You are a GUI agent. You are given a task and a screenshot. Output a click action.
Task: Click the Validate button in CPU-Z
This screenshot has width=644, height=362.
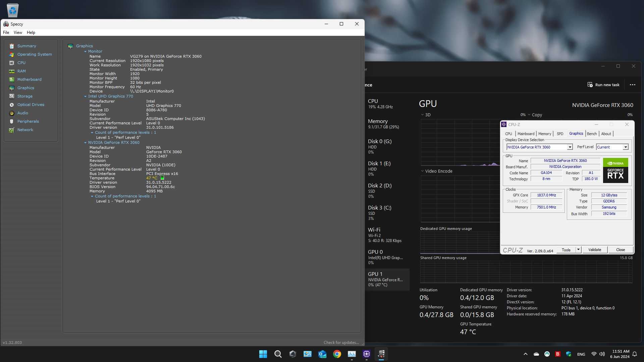click(x=594, y=250)
